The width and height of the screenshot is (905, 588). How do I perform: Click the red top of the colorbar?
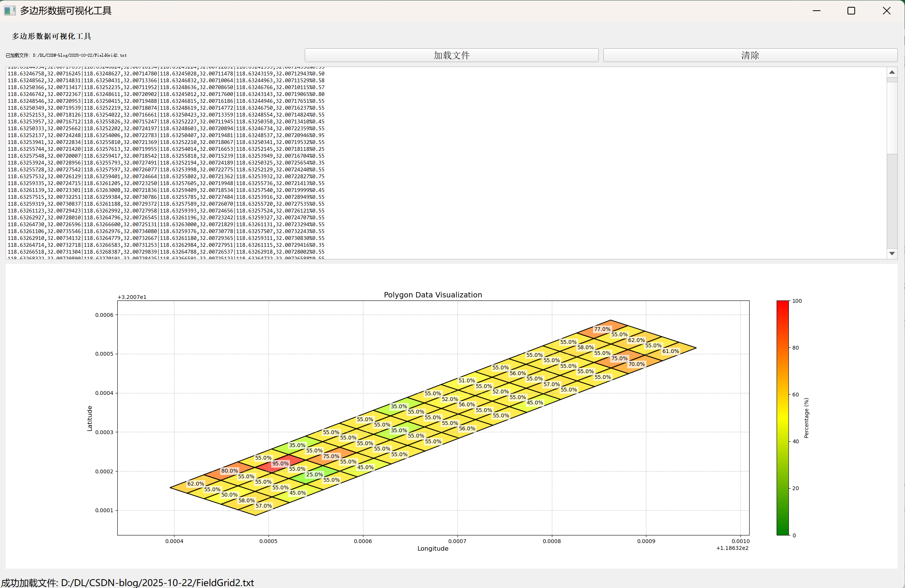tap(782, 305)
